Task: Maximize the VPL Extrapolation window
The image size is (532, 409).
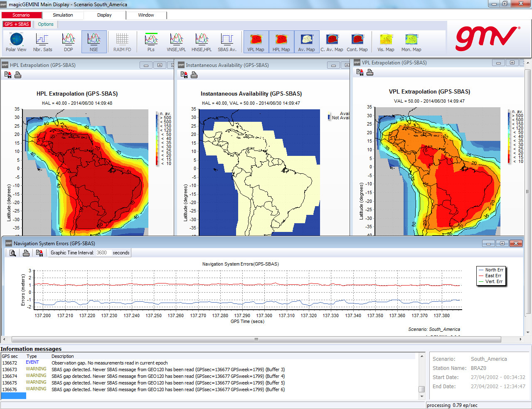Action: click(512, 63)
